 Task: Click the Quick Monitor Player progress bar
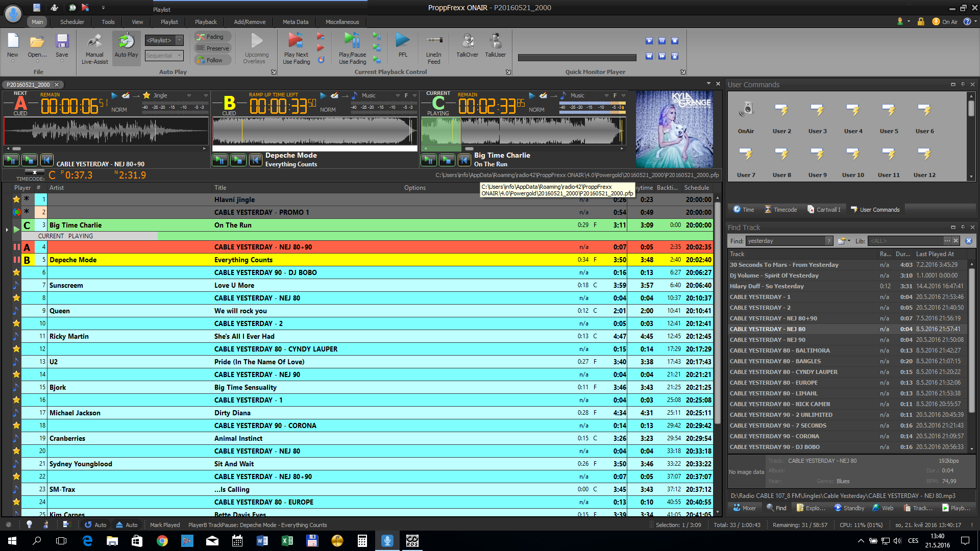[577, 58]
